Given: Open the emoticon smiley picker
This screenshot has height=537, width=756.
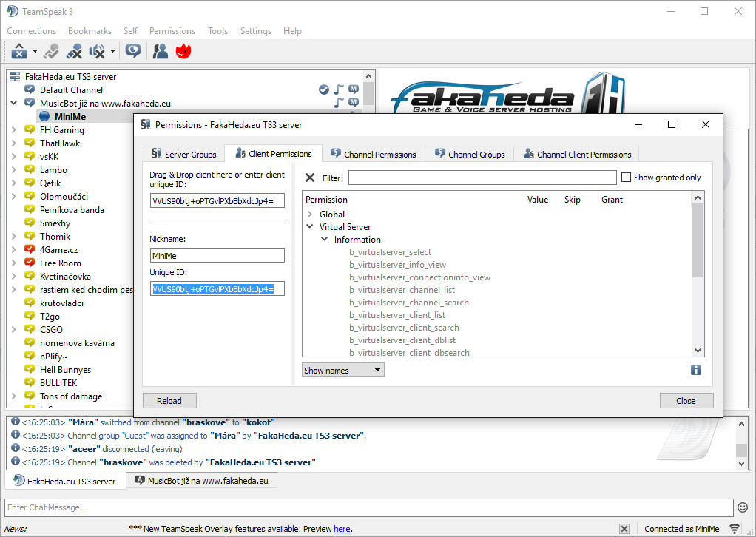Looking at the screenshot, I should point(743,507).
